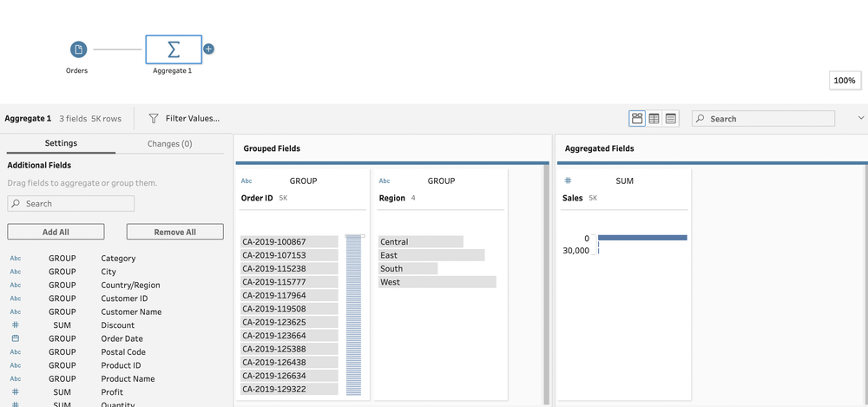Click the 100% zoom level button
The height and width of the screenshot is (407, 868).
click(x=845, y=81)
